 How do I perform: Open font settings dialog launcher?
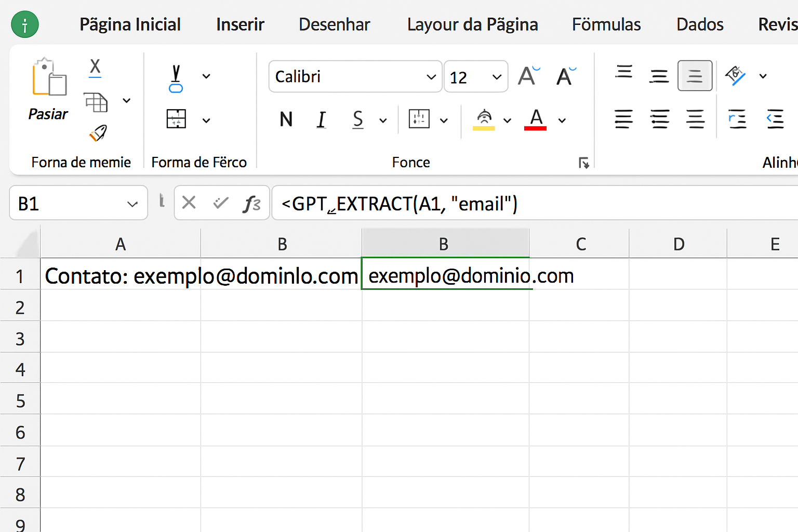(x=584, y=163)
